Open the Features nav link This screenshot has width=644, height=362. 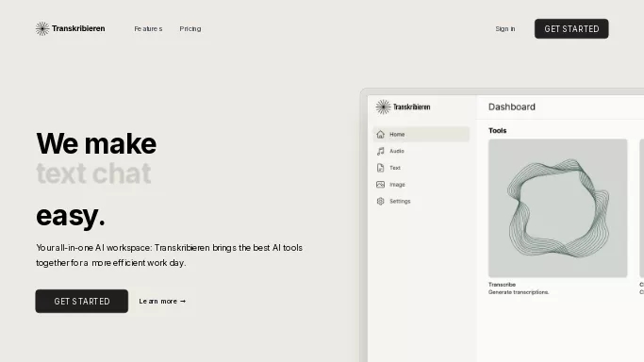tap(148, 28)
